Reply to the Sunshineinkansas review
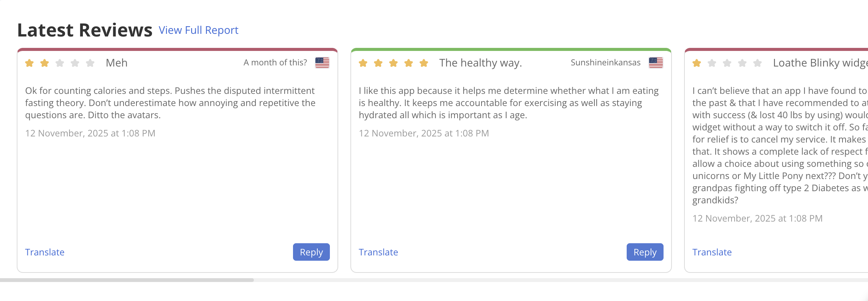 pos(645,252)
